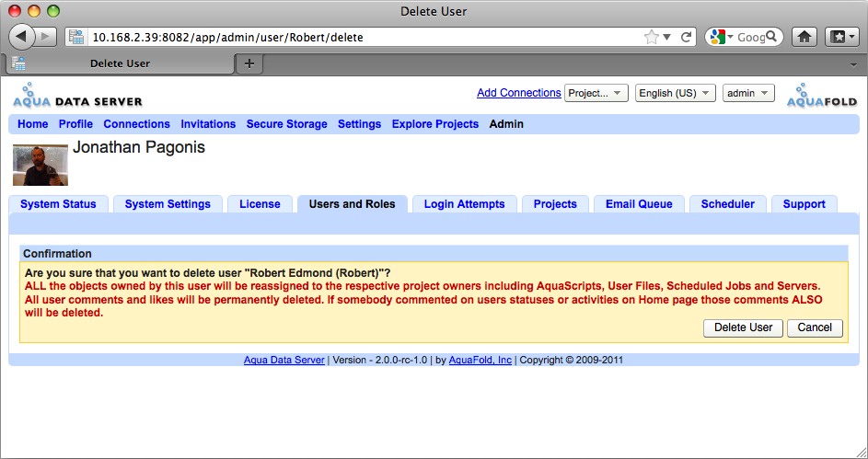868x459 pixels.
Task: Select Admin in navigation bar
Action: pyautogui.click(x=506, y=124)
